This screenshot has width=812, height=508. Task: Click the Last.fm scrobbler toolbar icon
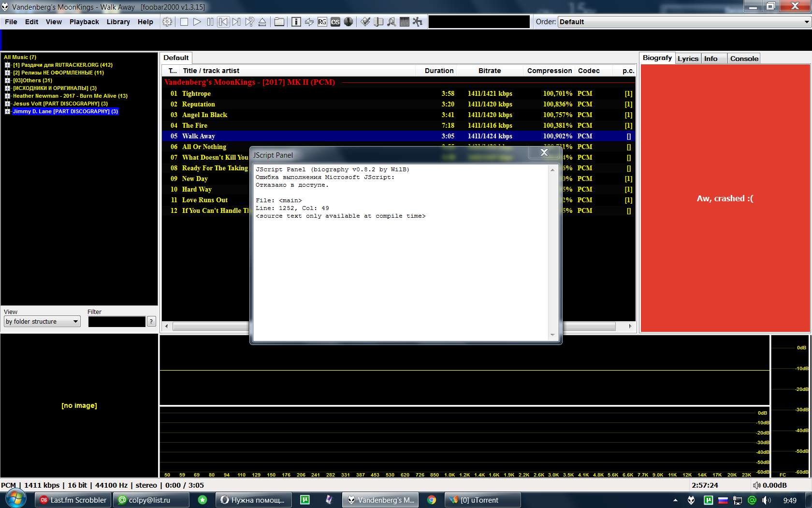tap(335, 22)
